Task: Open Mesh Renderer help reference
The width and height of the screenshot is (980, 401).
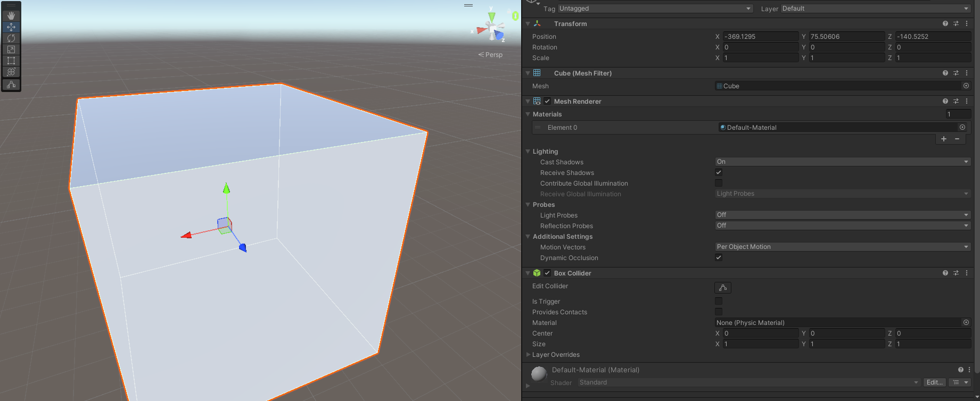Action: click(945, 101)
